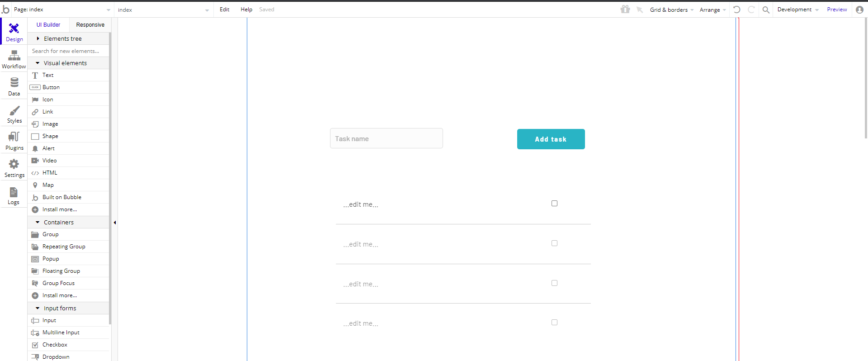Open the search magnifier icon
This screenshot has height=361, width=868.
click(x=766, y=9)
